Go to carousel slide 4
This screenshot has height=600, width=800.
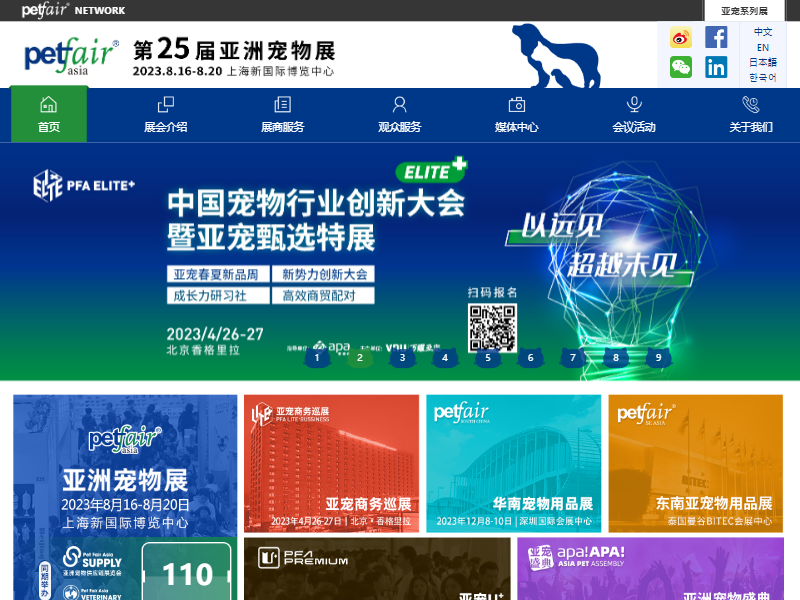(x=445, y=357)
